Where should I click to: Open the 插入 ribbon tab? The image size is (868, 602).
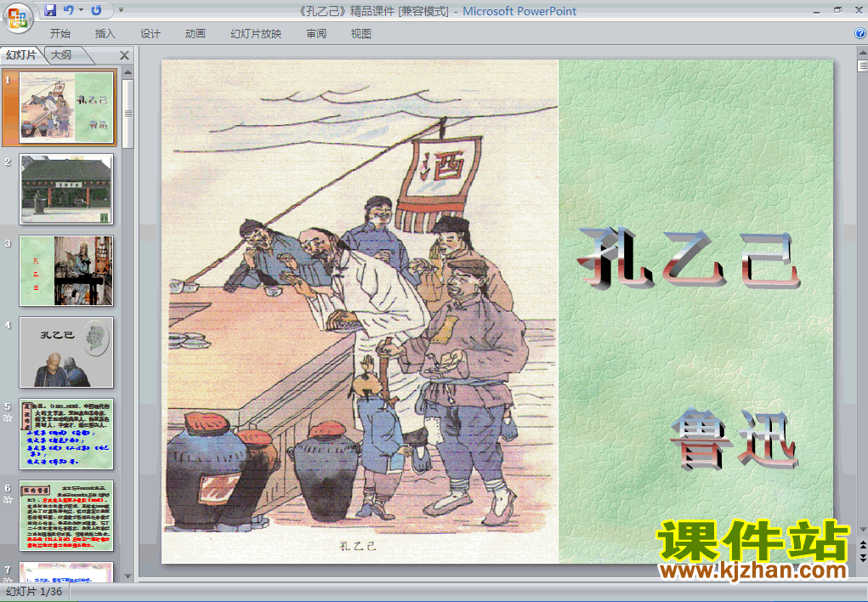point(105,34)
